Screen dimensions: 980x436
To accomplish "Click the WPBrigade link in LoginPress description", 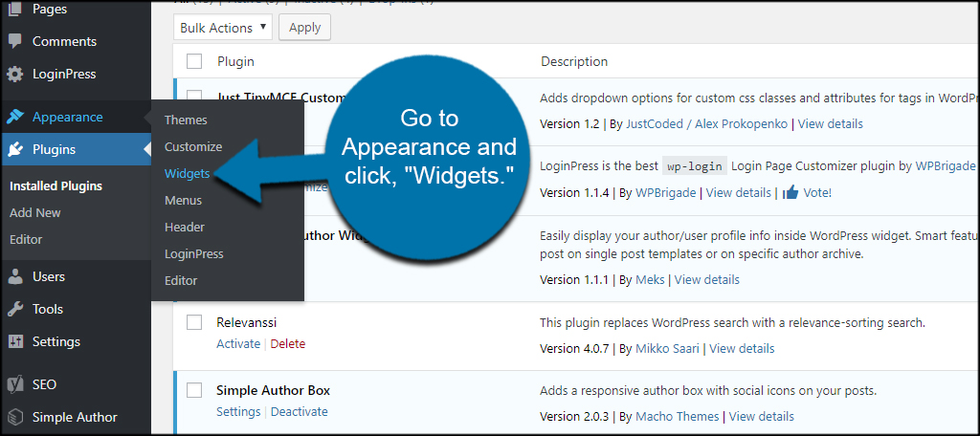I will [x=946, y=165].
